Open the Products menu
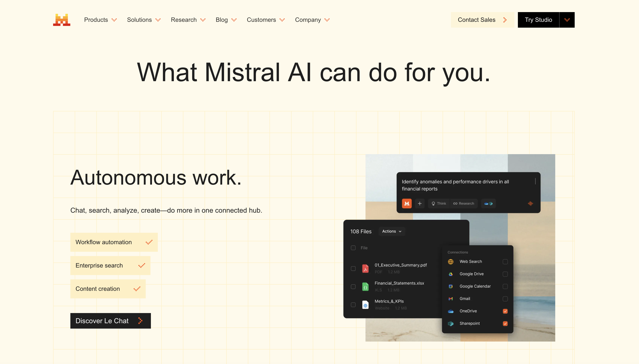Screen dimensions: 639x364 [100, 20]
